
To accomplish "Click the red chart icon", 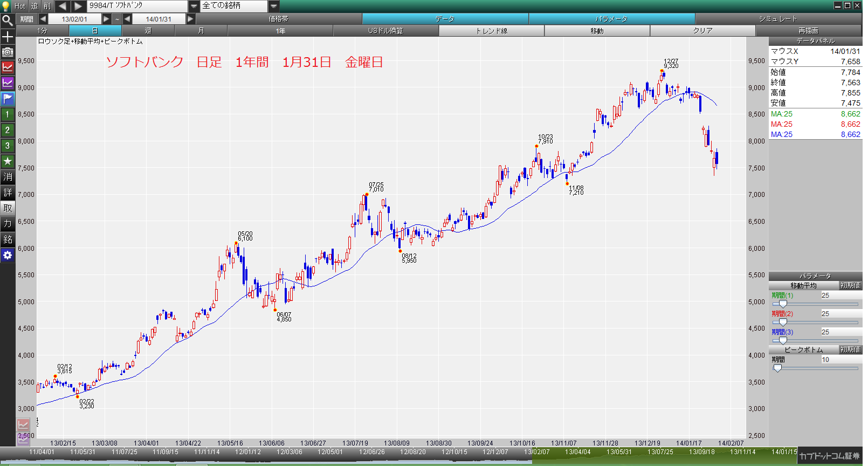I will coord(8,67).
